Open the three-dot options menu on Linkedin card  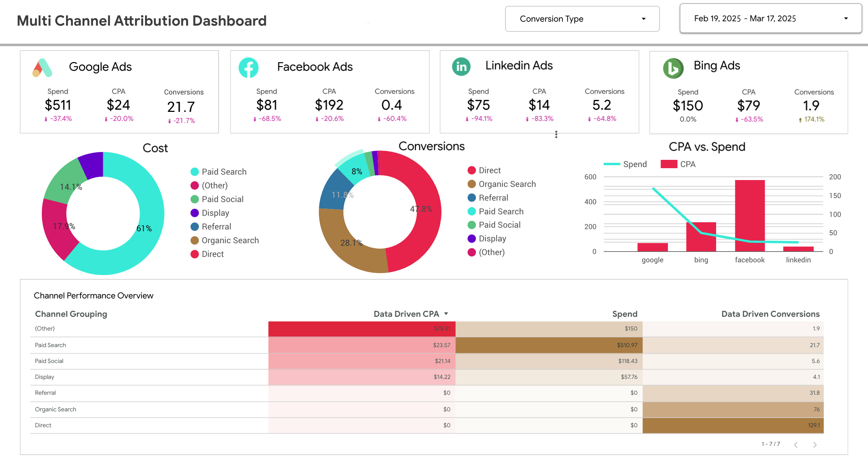(556, 135)
